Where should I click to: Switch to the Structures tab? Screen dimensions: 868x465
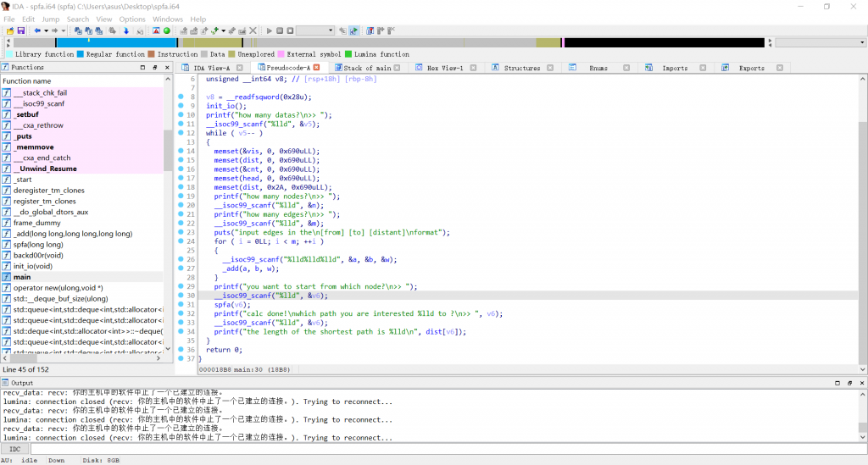tap(522, 68)
